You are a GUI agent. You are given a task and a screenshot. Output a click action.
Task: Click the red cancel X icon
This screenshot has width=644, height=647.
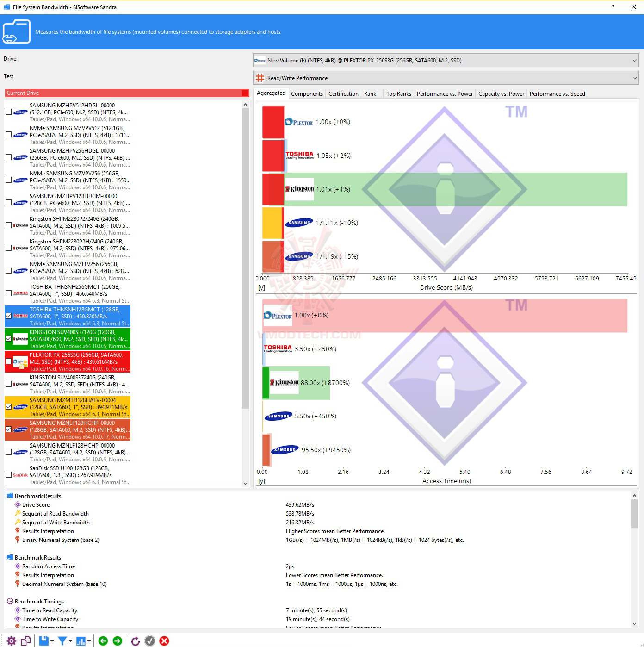click(x=164, y=641)
